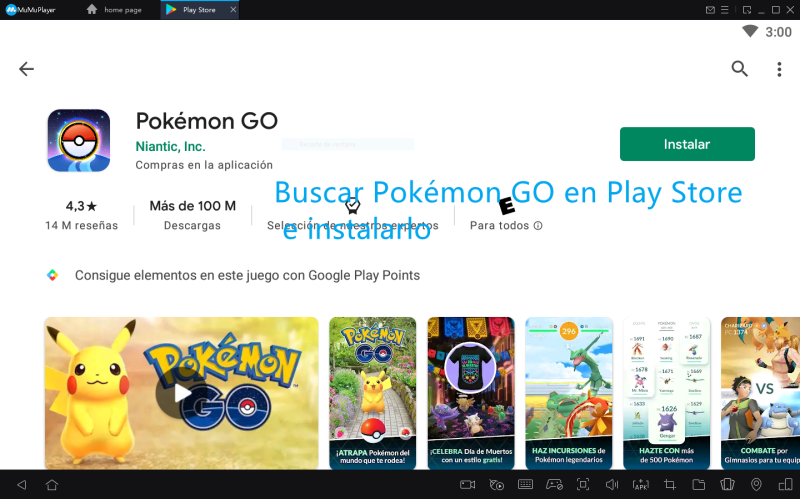Viewport: 800px width, 499px height.
Task: Switch to the home page tab
Action: point(119,9)
